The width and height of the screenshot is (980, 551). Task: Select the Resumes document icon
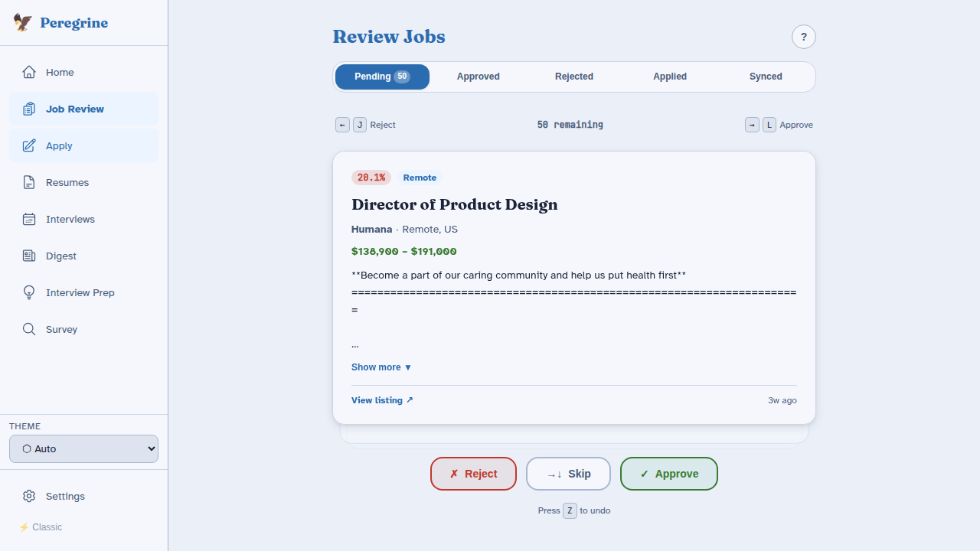(29, 182)
